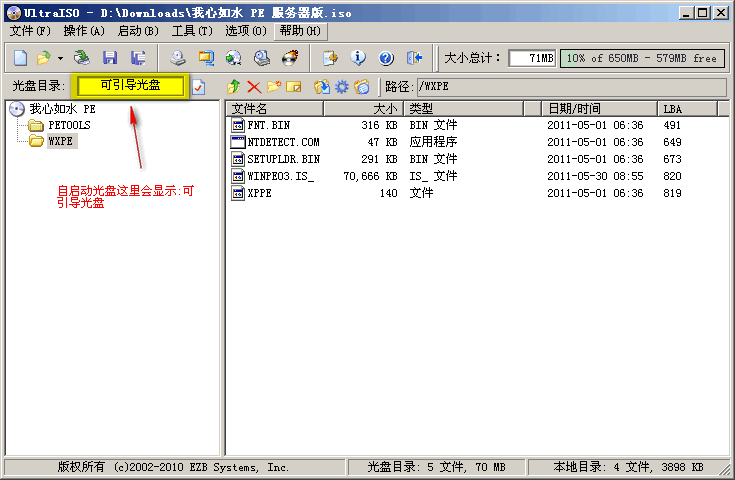Open the 文件(F) menu

tap(30, 31)
